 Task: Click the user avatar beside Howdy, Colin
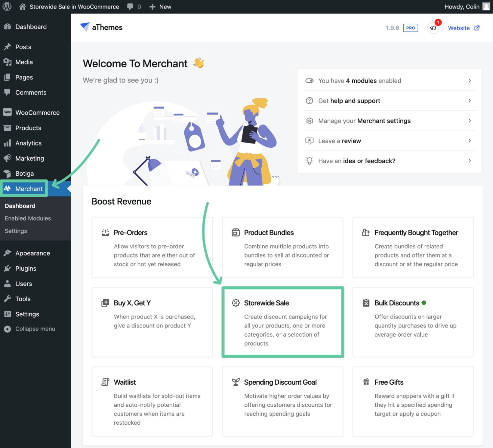(486, 7)
